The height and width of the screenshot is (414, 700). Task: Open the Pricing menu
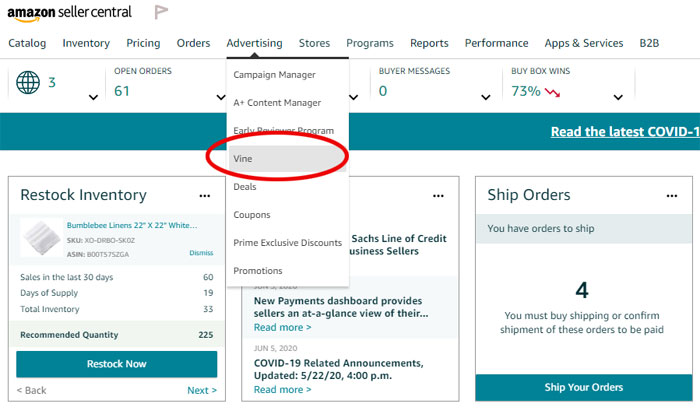click(143, 43)
